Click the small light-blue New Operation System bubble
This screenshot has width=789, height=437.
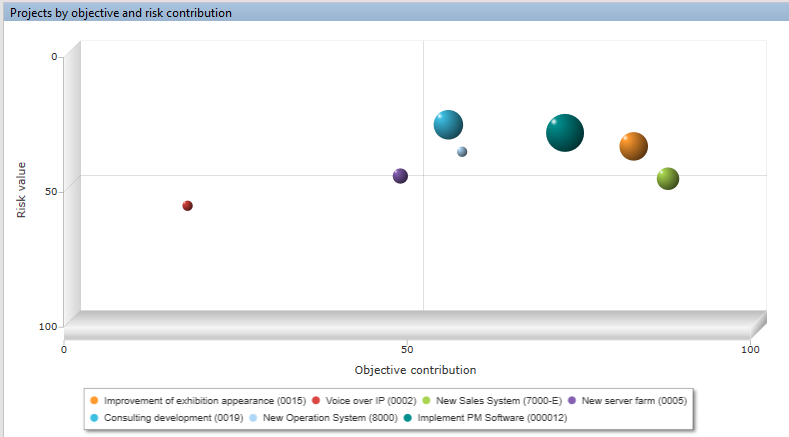(x=462, y=152)
